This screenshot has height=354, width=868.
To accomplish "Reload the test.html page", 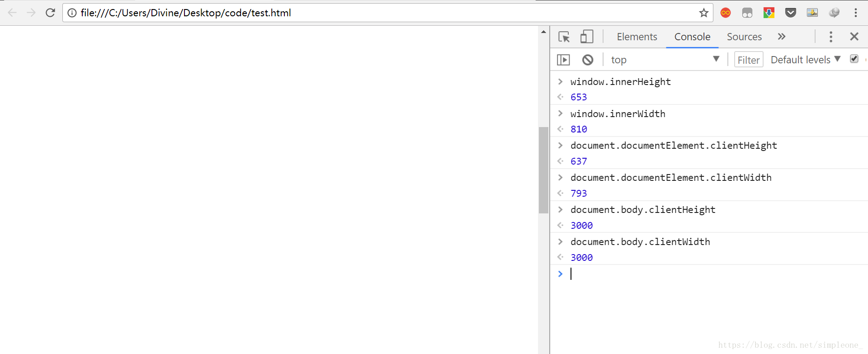I will [50, 13].
